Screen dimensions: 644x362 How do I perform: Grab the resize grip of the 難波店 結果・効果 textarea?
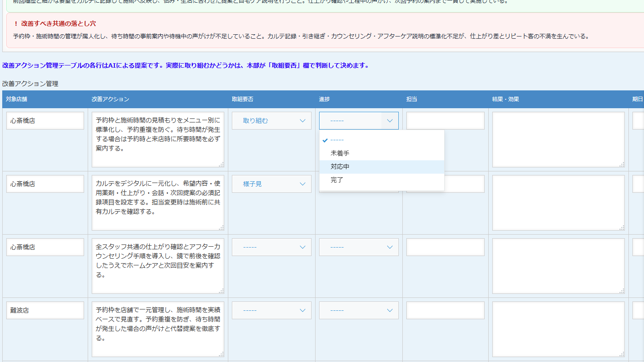tap(622, 354)
